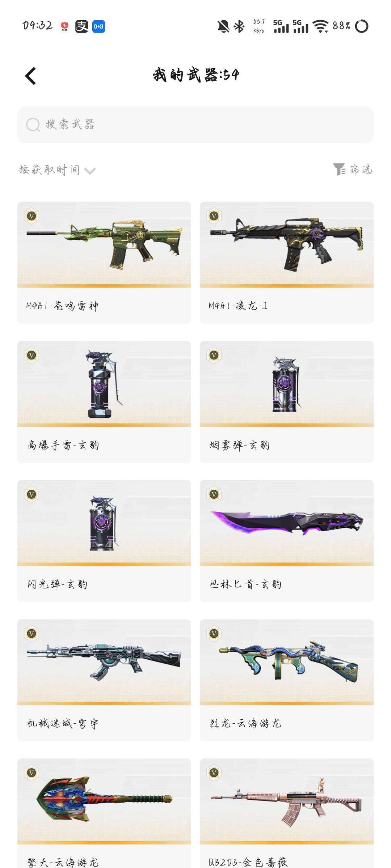Tap V badge on 高爆手雷-玄豹 card

click(31, 356)
